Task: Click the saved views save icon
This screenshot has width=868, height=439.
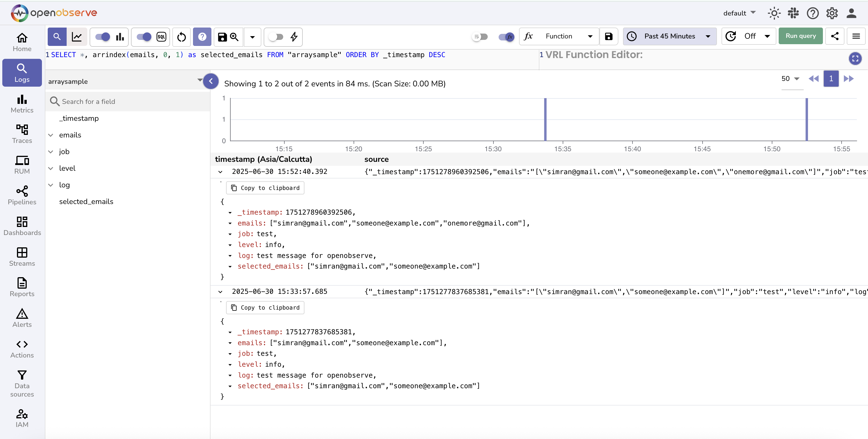Action: [x=222, y=37]
